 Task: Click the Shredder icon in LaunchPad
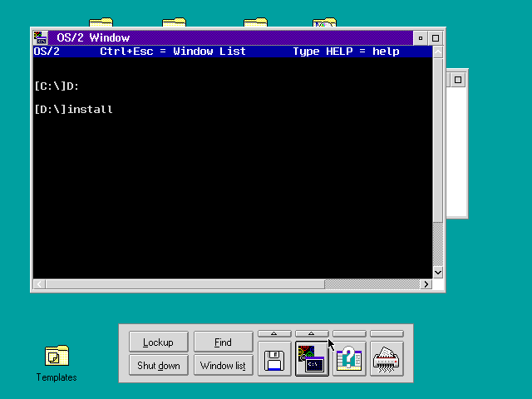coord(387,359)
